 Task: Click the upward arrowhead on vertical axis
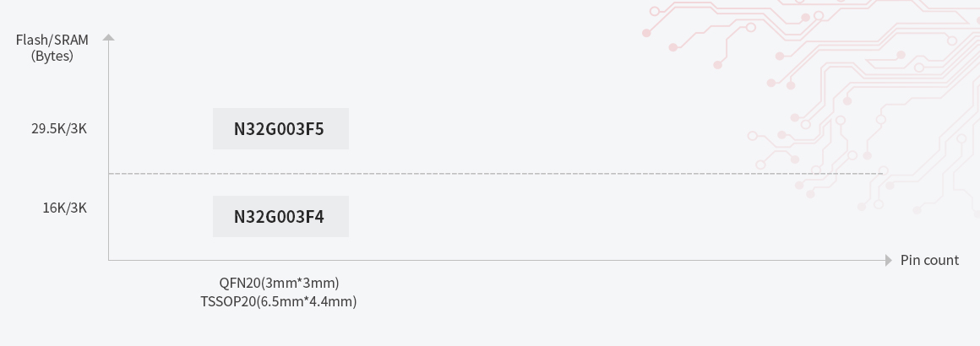pyautogui.click(x=108, y=37)
